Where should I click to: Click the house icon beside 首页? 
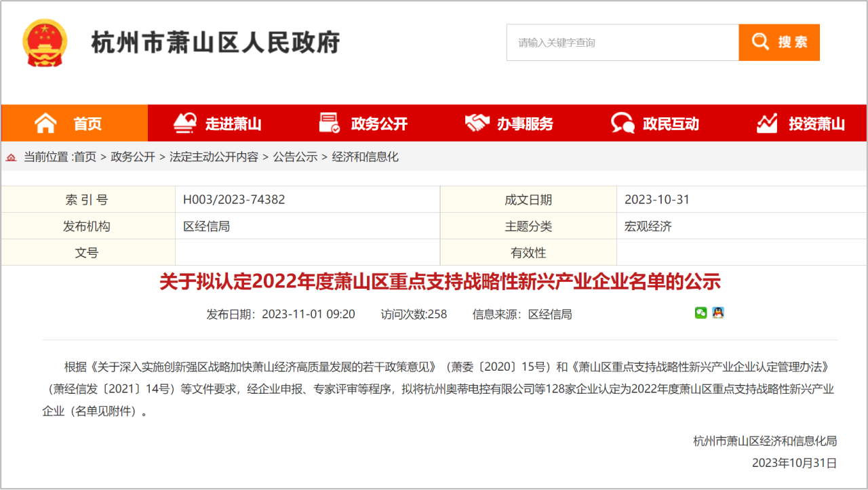tap(45, 123)
